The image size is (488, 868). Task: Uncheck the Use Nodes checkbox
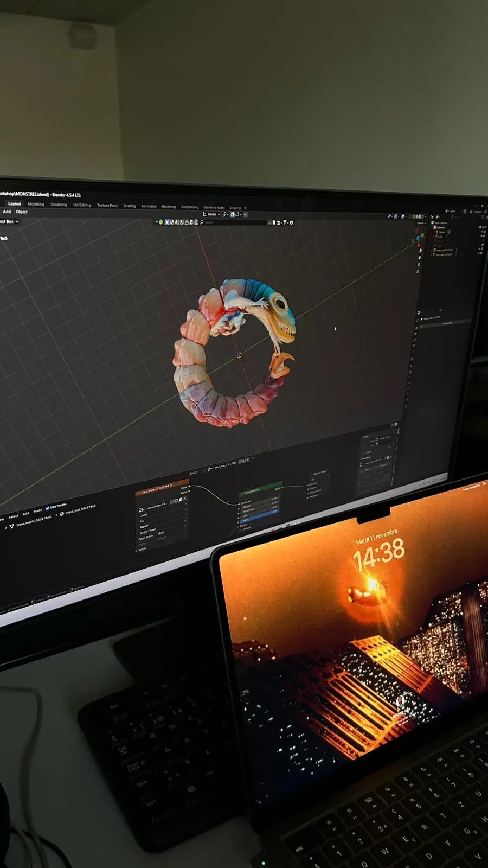[x=48, y=508]
